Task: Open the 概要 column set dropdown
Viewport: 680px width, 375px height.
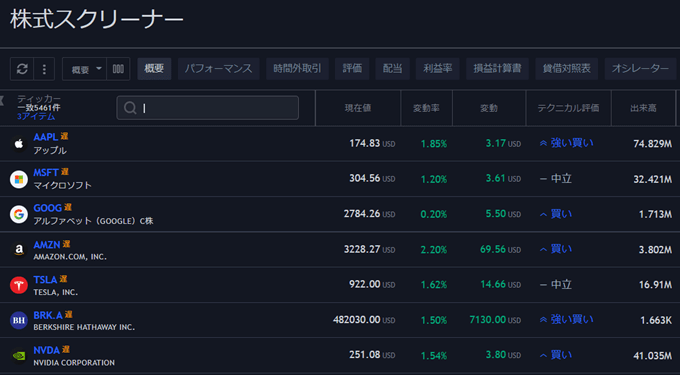Action: tap(85, 69)
